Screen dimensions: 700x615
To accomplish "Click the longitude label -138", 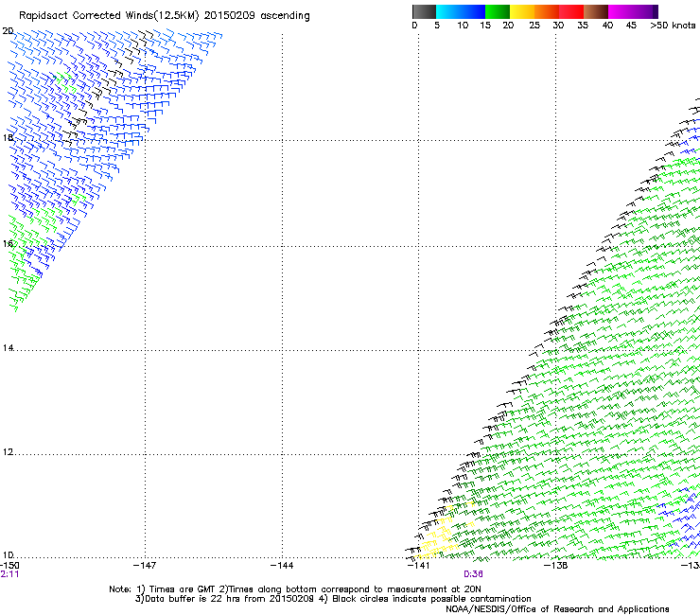I will pyautogui.click(x=556, y=566).
